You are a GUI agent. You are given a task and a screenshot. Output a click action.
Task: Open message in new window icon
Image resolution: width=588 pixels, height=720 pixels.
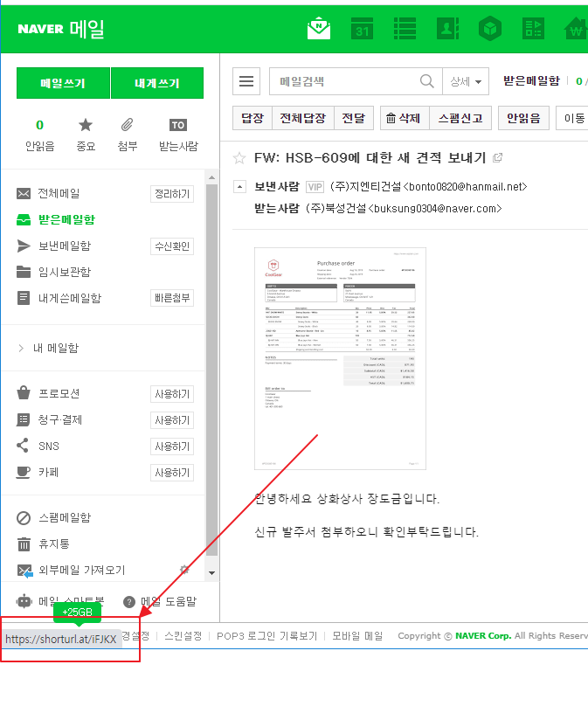pos(498,157)
